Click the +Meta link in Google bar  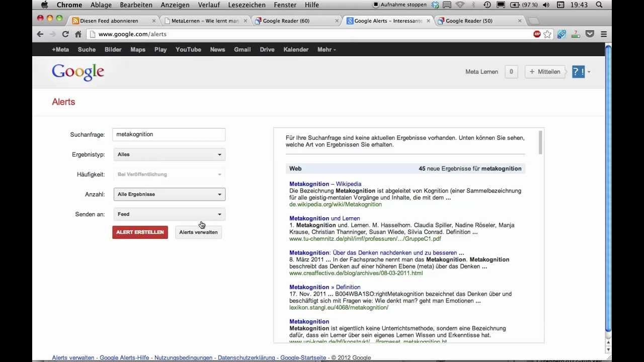coord(60,49)
